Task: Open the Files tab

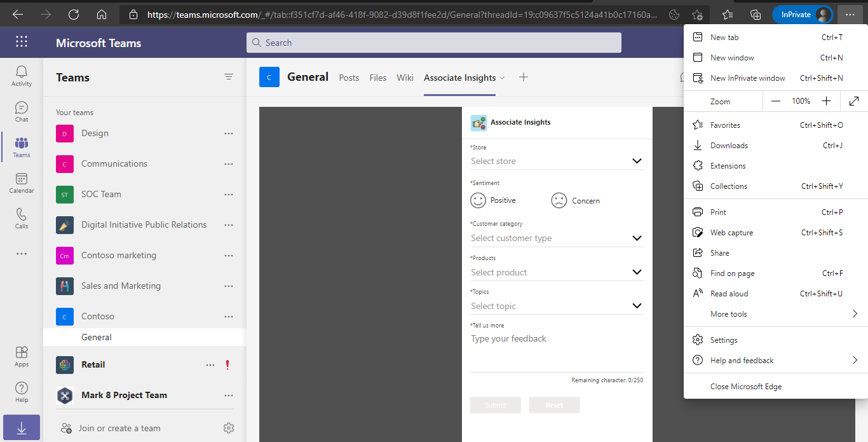Action: point(378,78)
